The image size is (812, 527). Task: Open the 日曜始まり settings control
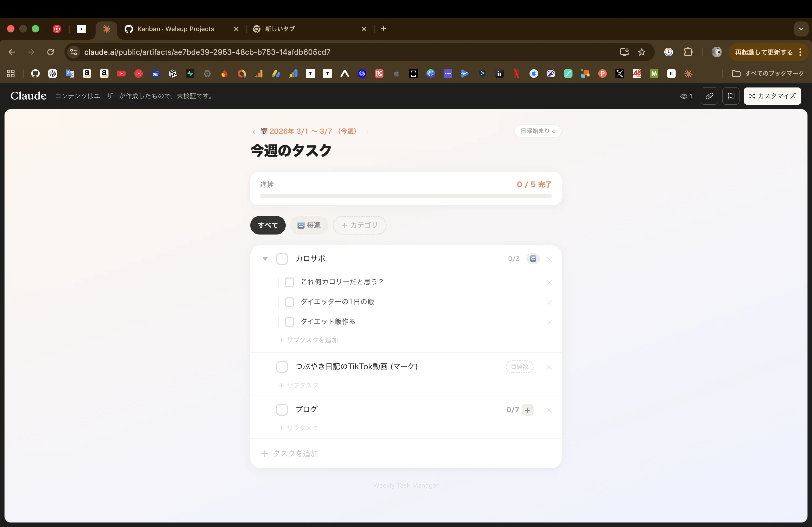(538, 131)
